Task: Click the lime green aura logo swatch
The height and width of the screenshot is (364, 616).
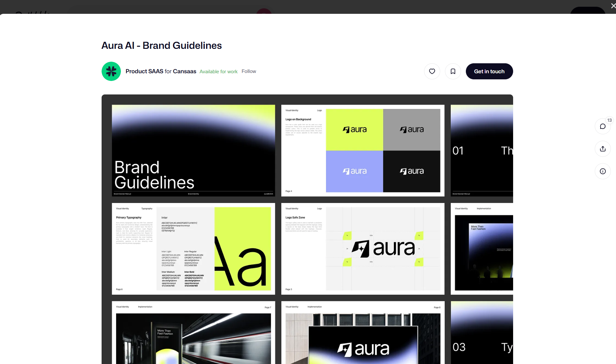Action: 354,129
